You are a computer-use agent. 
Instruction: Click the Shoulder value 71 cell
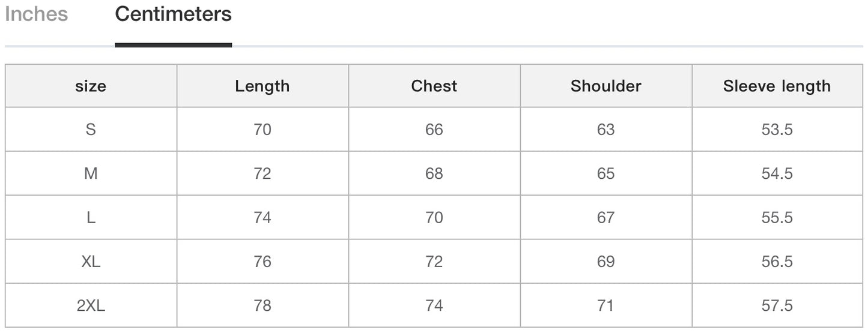coord(605,305)
